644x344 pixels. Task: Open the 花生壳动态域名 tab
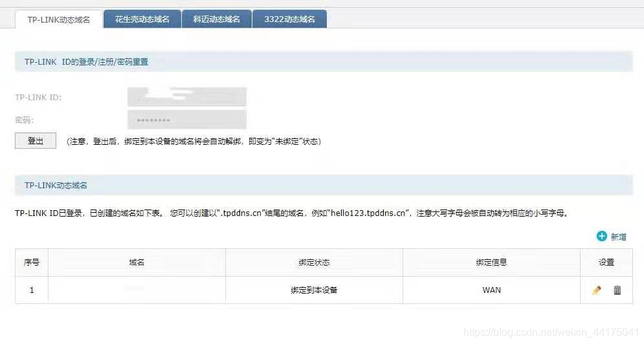tap(142, 19)
